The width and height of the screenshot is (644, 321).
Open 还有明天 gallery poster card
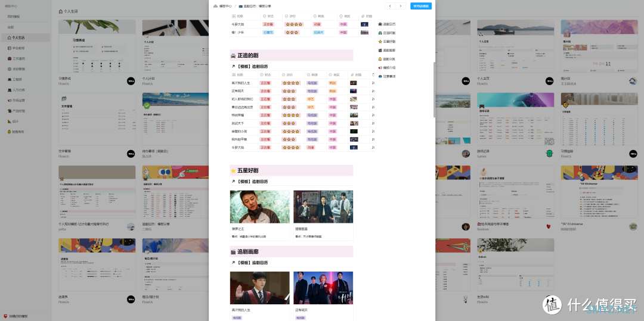(323, 288)
